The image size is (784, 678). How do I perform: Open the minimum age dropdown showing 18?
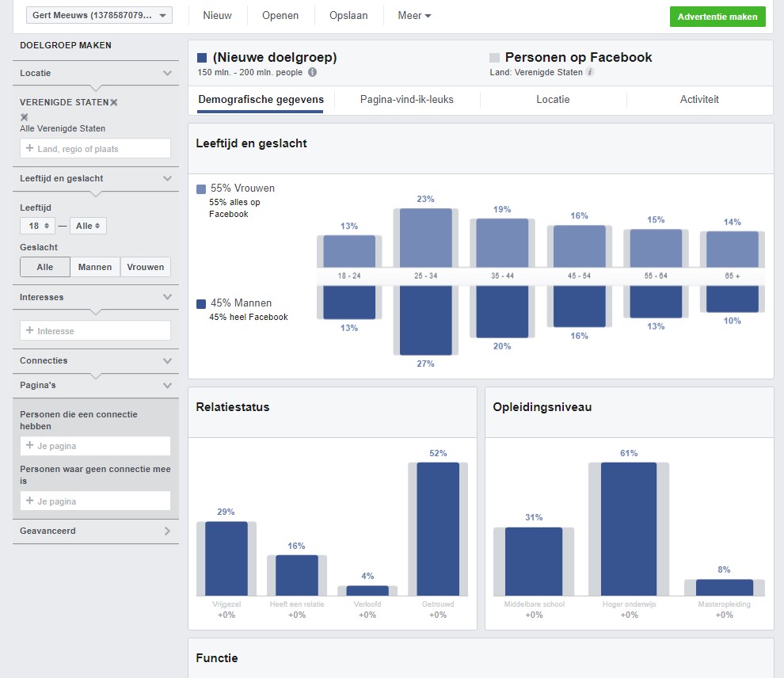(38, 226)
